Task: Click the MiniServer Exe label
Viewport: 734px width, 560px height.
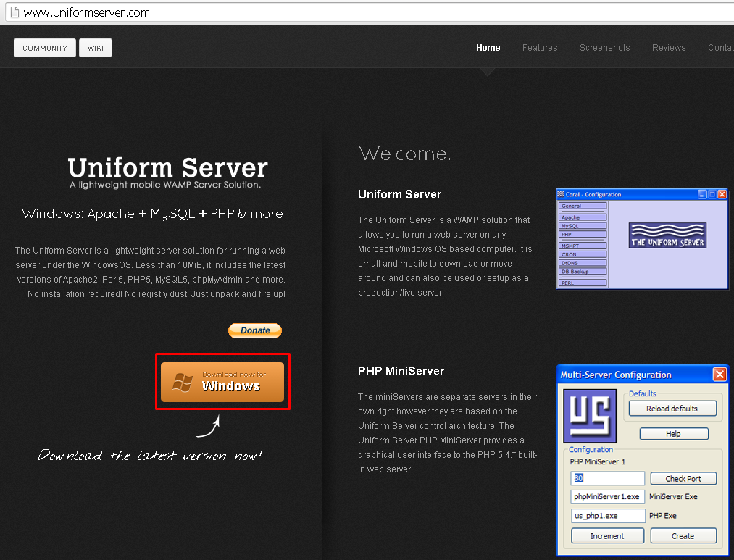Action: click(673, 497)
